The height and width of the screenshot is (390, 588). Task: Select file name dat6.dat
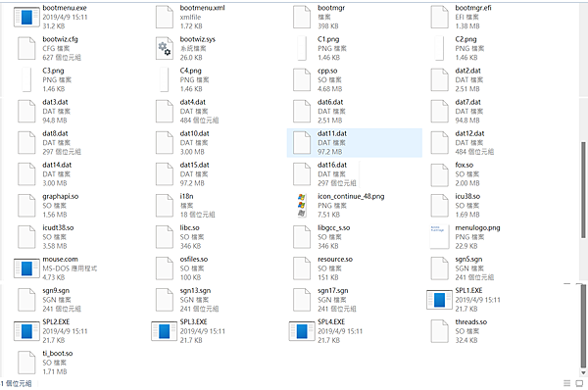point(330,102)
